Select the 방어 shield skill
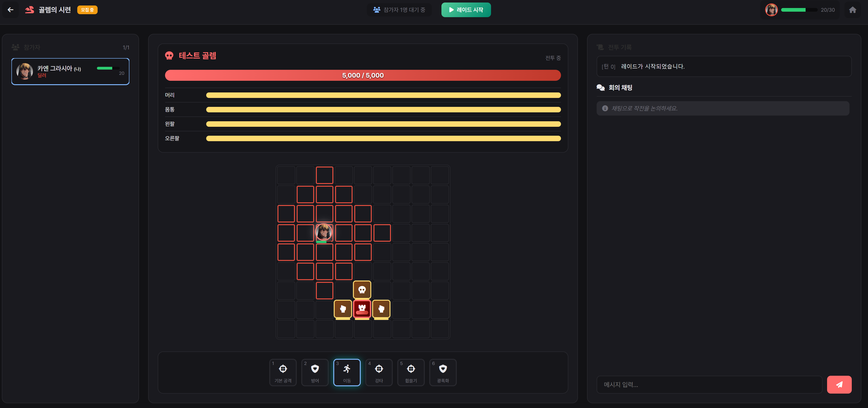This screenshot has width=868, height=408. (315, 372)
